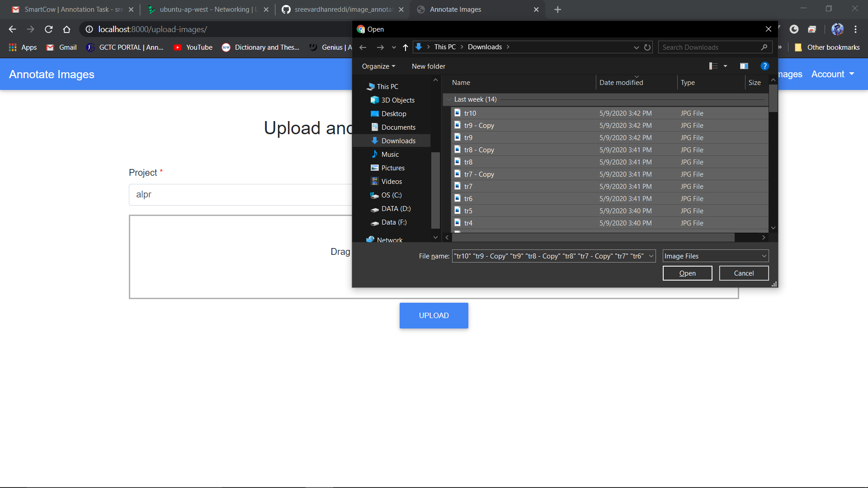Click the help question mark icon

(x=764, y=66)
